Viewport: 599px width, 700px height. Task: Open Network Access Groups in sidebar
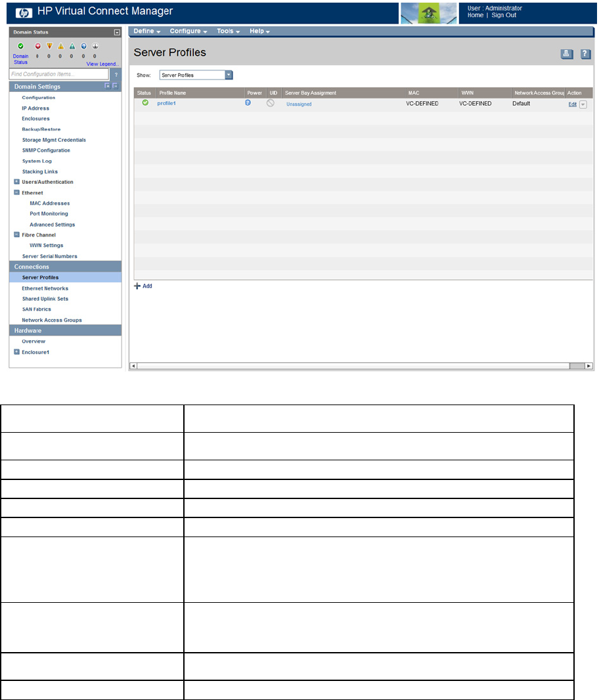click(52, 320)
